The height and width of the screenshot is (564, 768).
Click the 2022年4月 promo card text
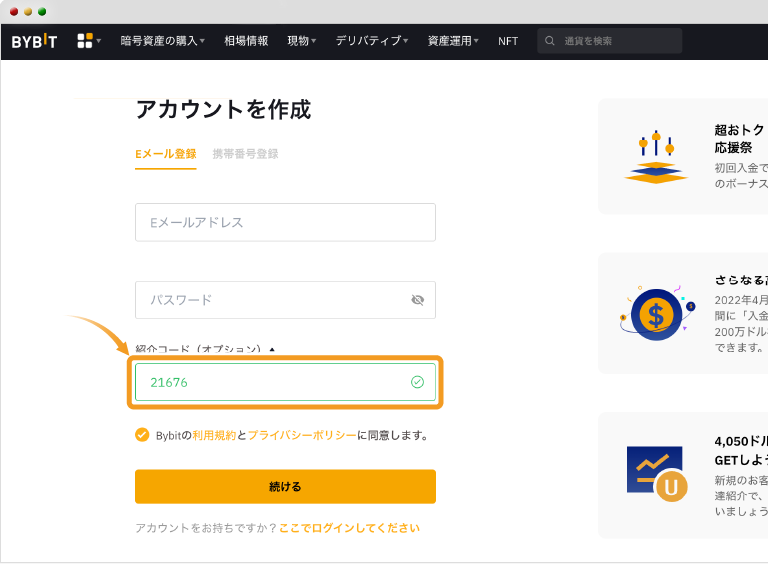point(741,324)
